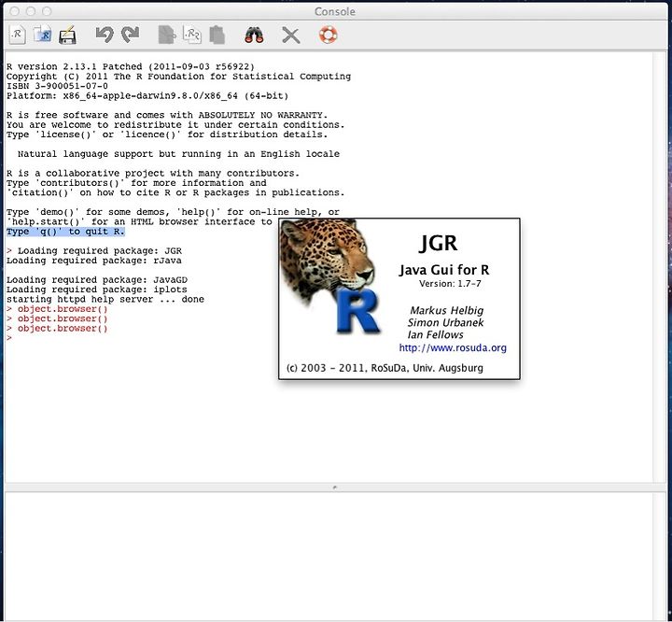Zoom the Console window
Image resolution: width=672 pixels, height=622 pixels.
point(47,11)
